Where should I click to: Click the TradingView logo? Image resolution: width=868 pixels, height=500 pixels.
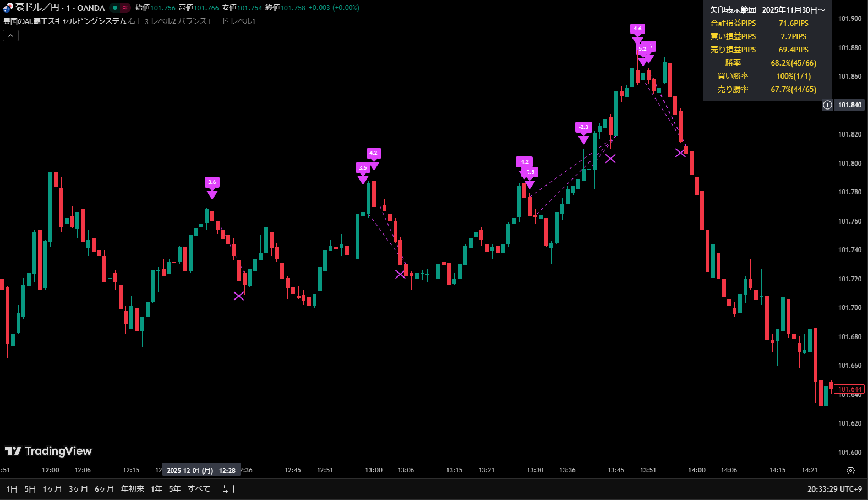coord(48,451)
